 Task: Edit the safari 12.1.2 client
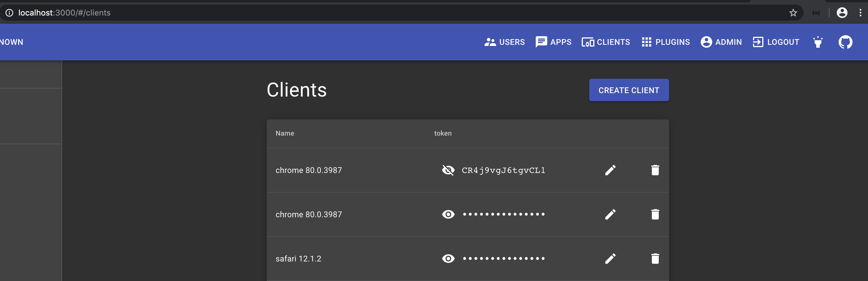610,258
